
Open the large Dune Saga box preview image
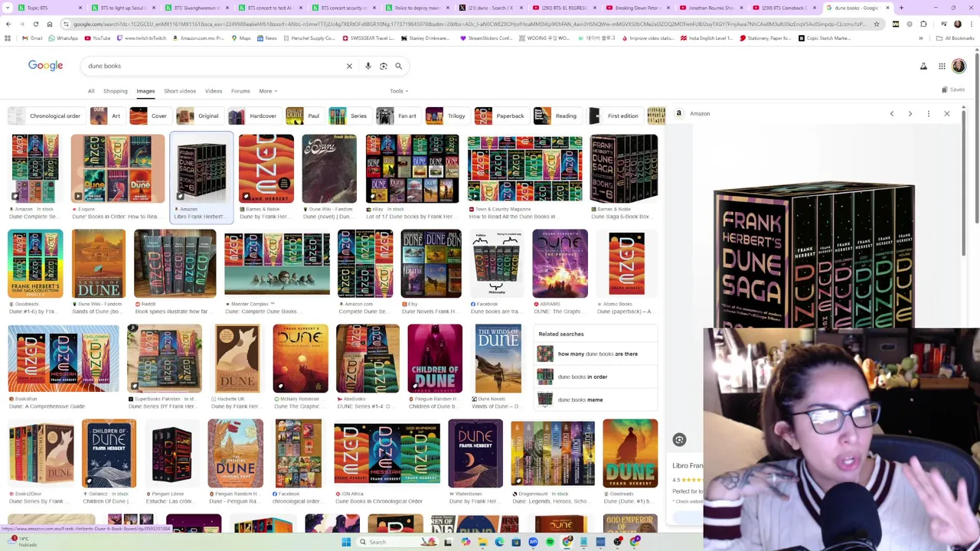(x=814, y=256)
